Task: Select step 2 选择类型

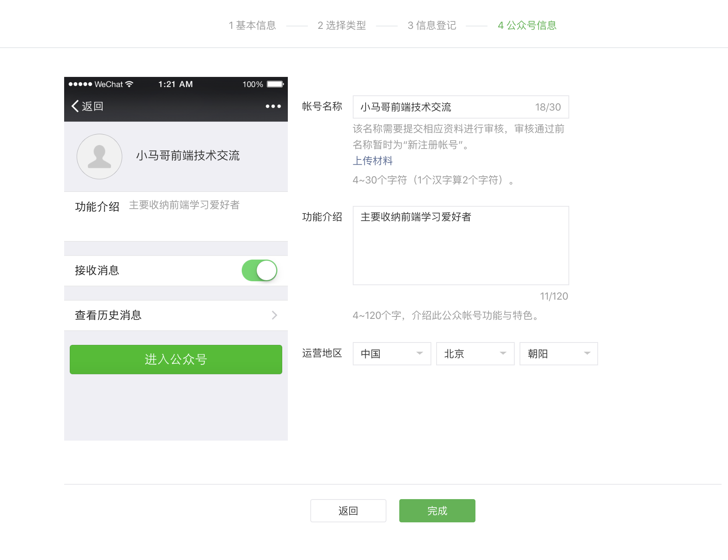Action: (x=342, y=25)
